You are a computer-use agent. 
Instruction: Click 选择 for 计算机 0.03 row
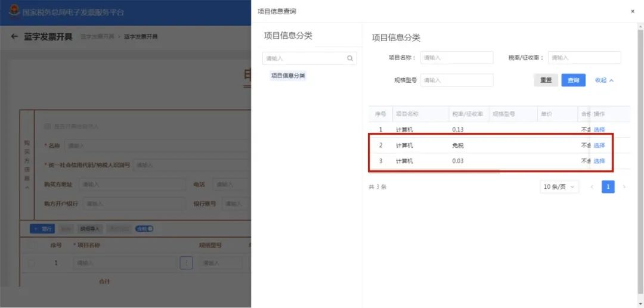pyautogui.click(x=599, y=161)
